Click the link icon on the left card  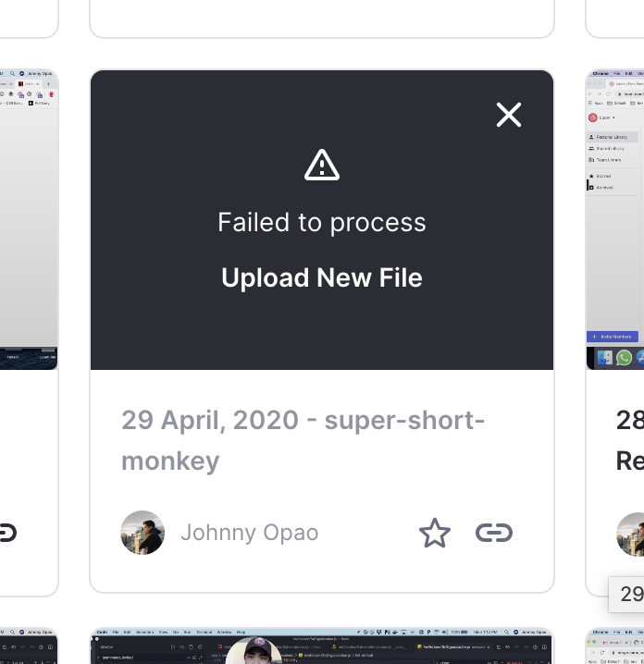click(7, 533)
